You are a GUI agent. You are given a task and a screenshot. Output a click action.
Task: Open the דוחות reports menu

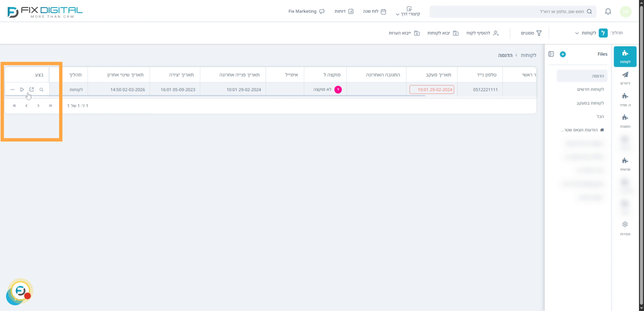344,11
